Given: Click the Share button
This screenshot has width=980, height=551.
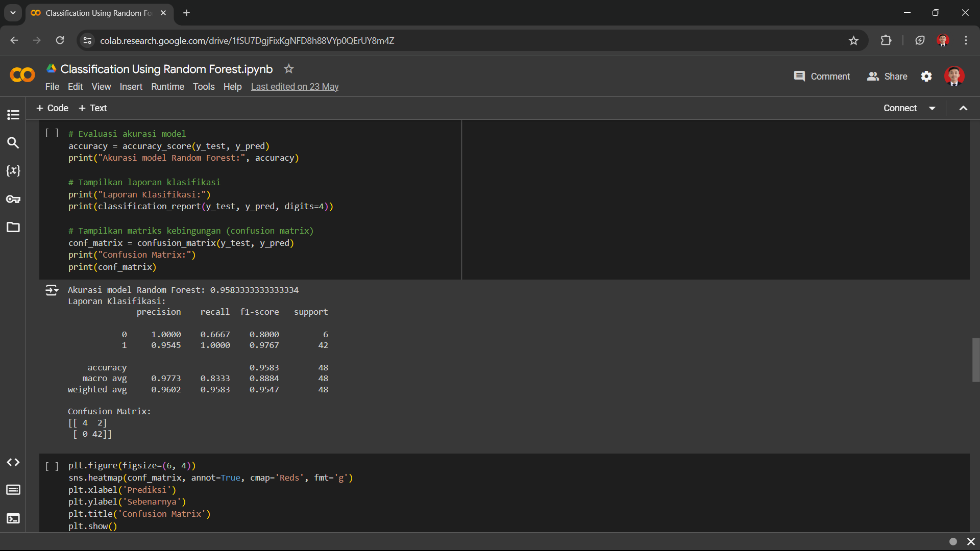Looking at the screenshot, I should (887, 77).
